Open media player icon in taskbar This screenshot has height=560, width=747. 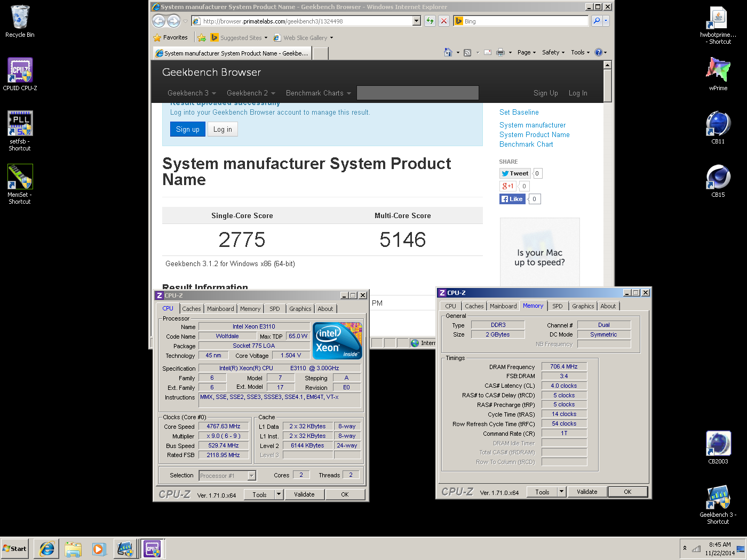99,548
